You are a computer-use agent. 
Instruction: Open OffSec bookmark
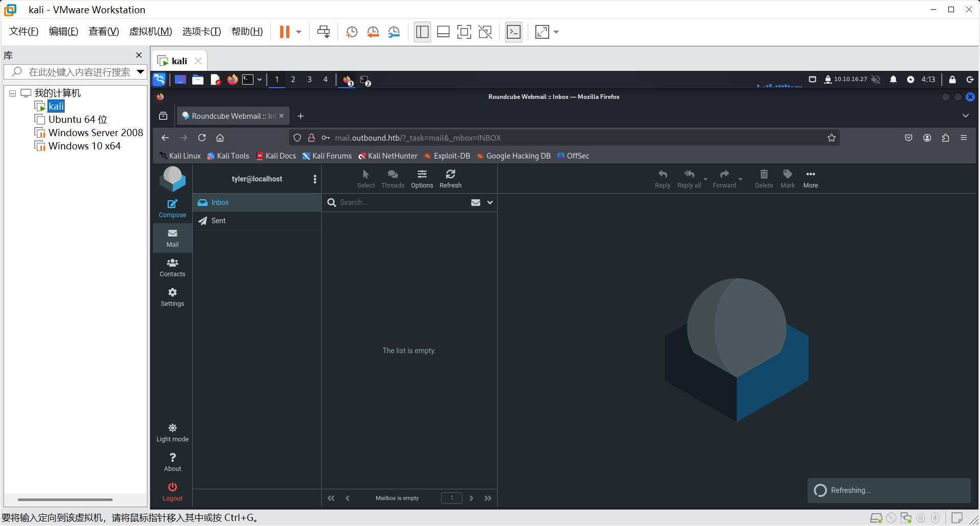(x=573, y=156)
